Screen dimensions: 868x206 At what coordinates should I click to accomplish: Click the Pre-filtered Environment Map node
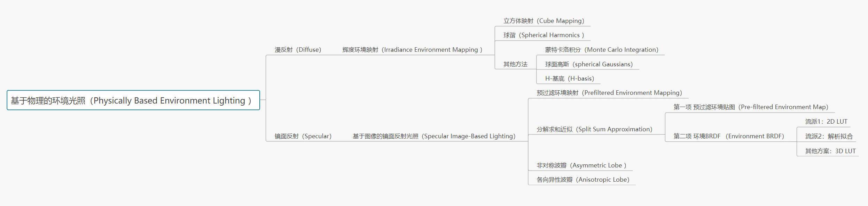click(x=750, y=107)
